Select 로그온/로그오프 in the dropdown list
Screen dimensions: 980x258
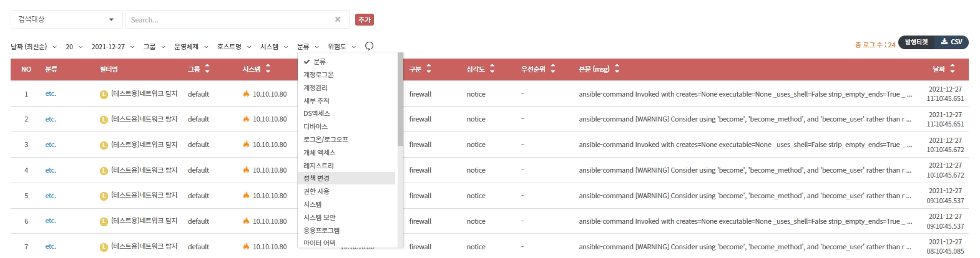click(x=325, y=140)
